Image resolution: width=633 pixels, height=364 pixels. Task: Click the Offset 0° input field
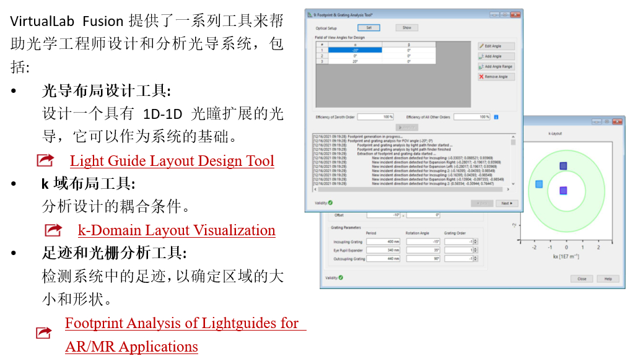[x=423, y=215]
